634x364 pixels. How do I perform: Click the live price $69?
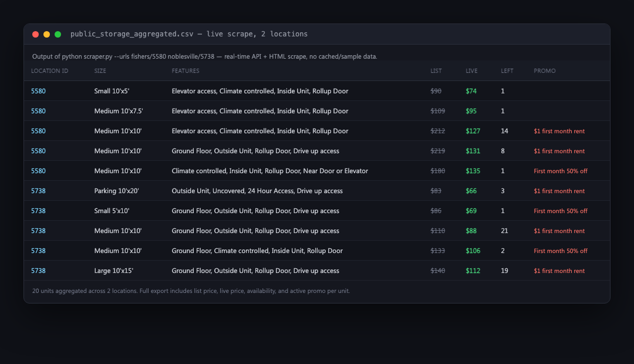tap(471, 211)
